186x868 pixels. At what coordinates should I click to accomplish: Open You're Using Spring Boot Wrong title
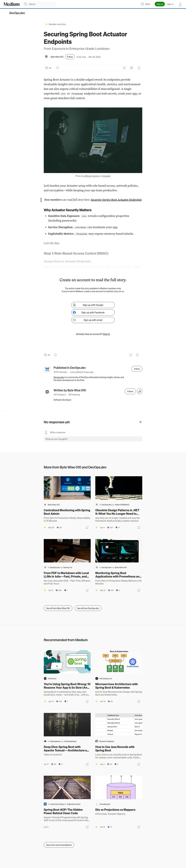click(67, 686)
